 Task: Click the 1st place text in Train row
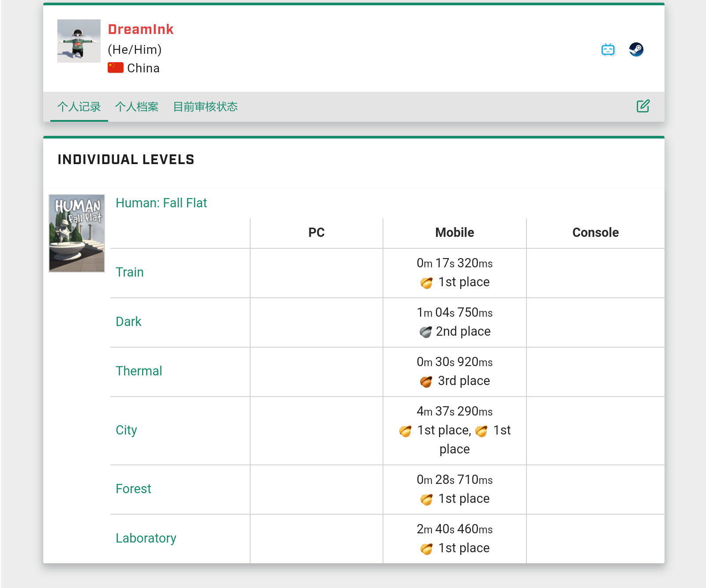tap(464, 282)
